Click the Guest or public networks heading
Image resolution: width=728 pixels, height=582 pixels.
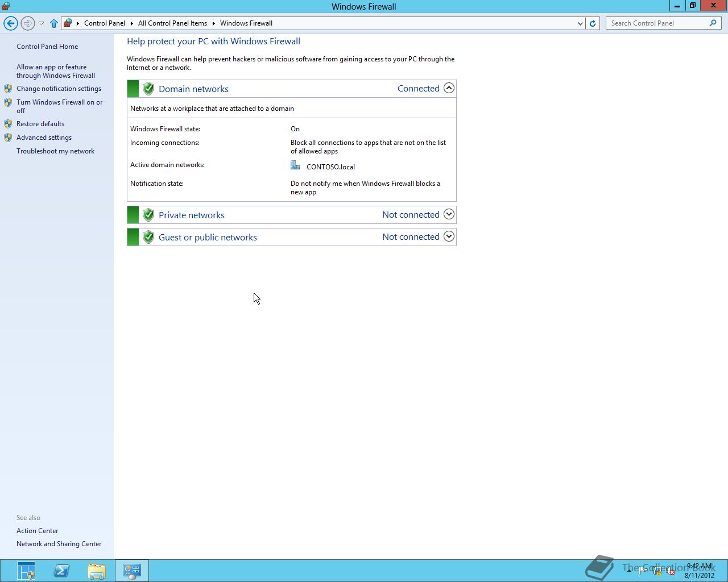(x=208, y=237)
